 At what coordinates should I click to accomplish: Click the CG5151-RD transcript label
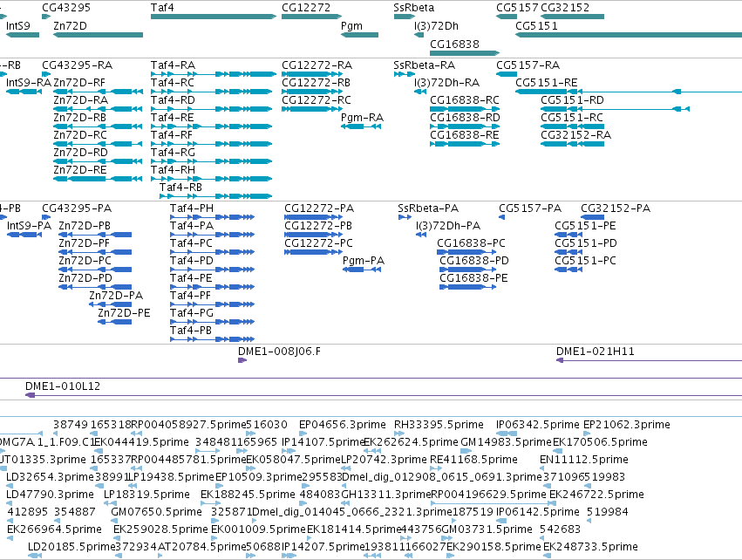click(x=572, y=100)
